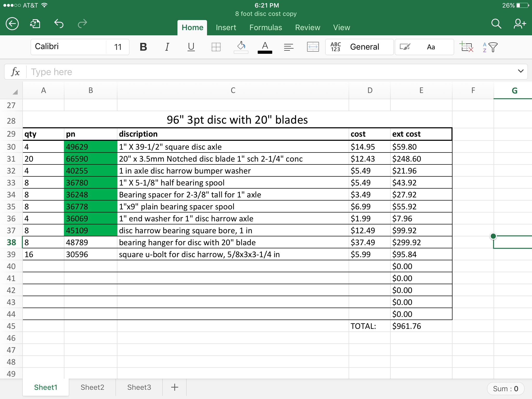Toggle underline formatting
The image size is (532, 399).
(191, 47)
